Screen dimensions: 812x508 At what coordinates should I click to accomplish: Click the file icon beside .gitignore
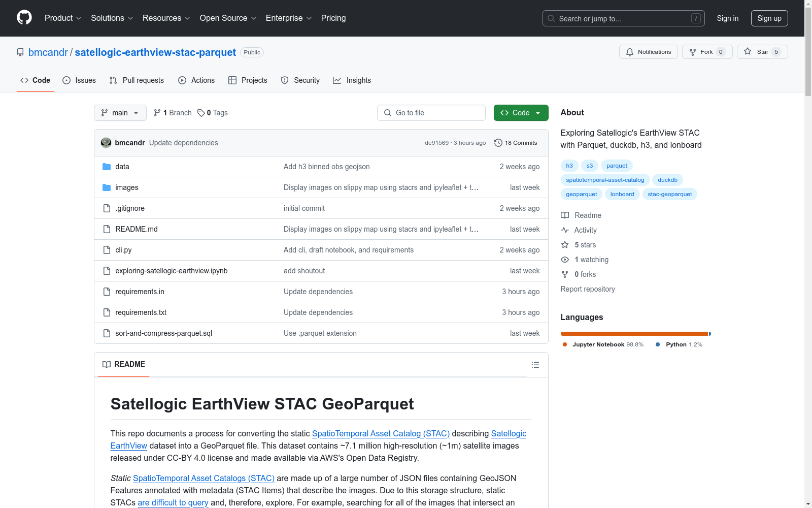click(107, 208)
